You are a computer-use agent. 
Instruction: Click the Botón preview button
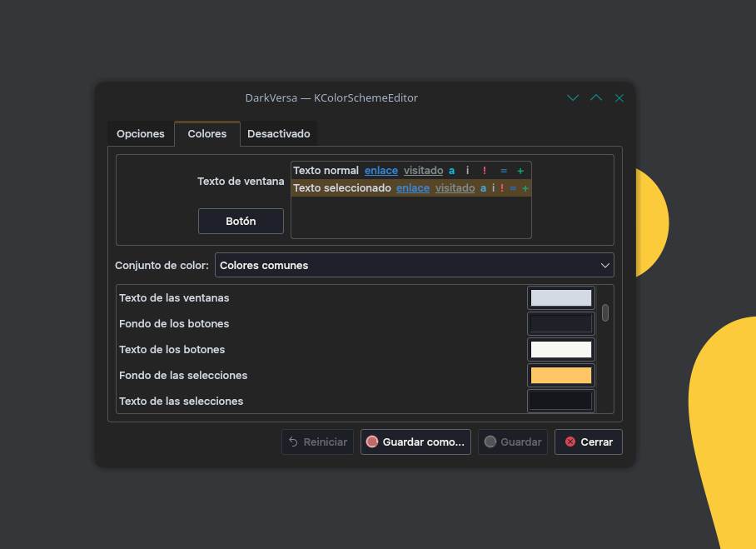(241, 221)
